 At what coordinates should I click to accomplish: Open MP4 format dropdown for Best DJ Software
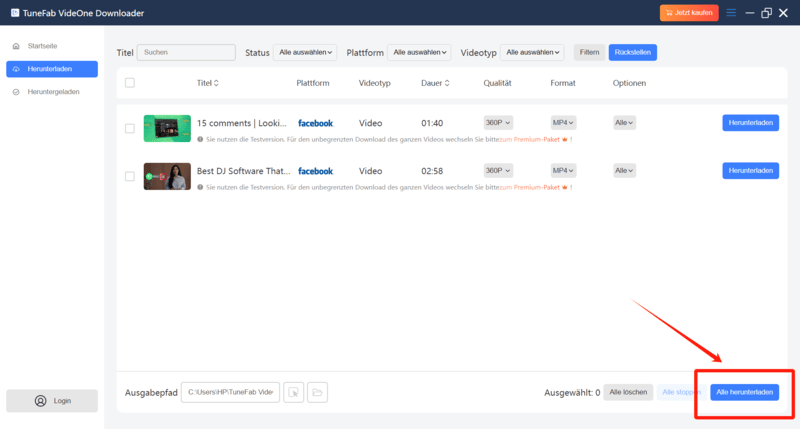563,170
